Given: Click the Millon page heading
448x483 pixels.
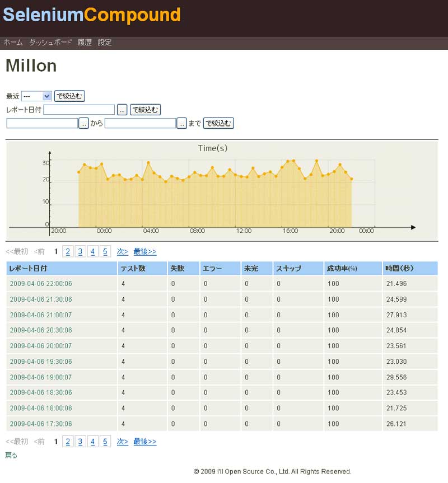Looking at the screenshot, I should click(31, 65).
